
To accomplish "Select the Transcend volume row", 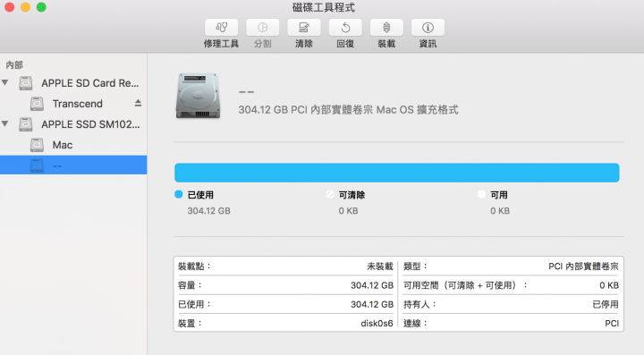I will 73,104.
